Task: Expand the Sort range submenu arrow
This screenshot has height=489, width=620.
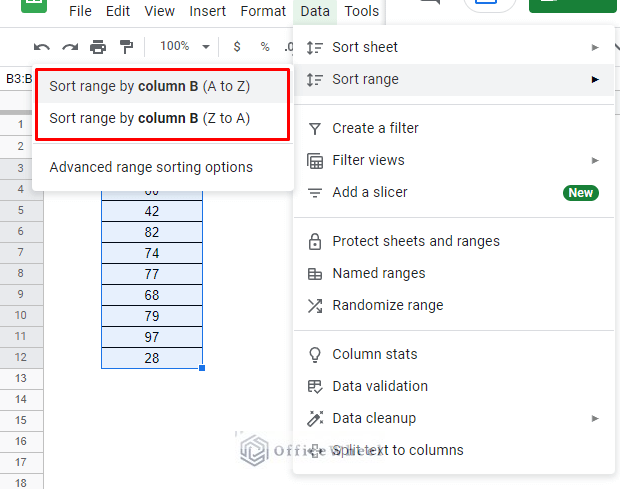Action: (x=595, y=79)
